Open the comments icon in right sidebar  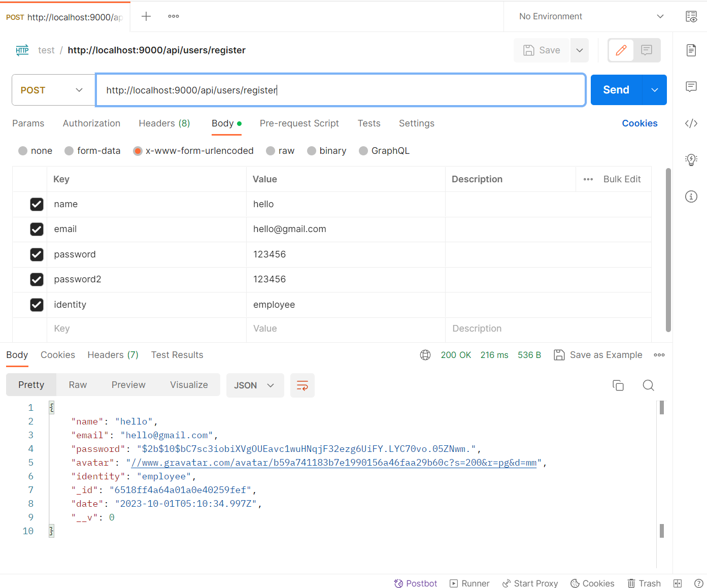691,86
